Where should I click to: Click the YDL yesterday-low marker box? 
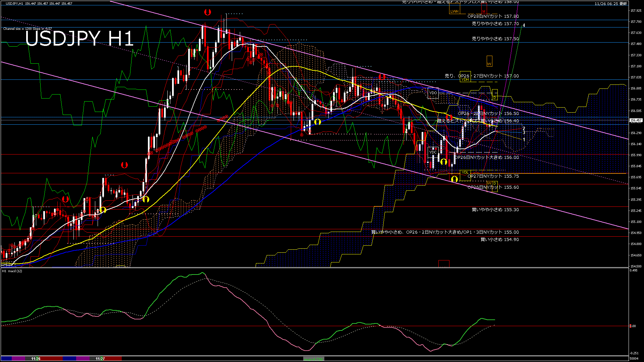tap(465, 172)
